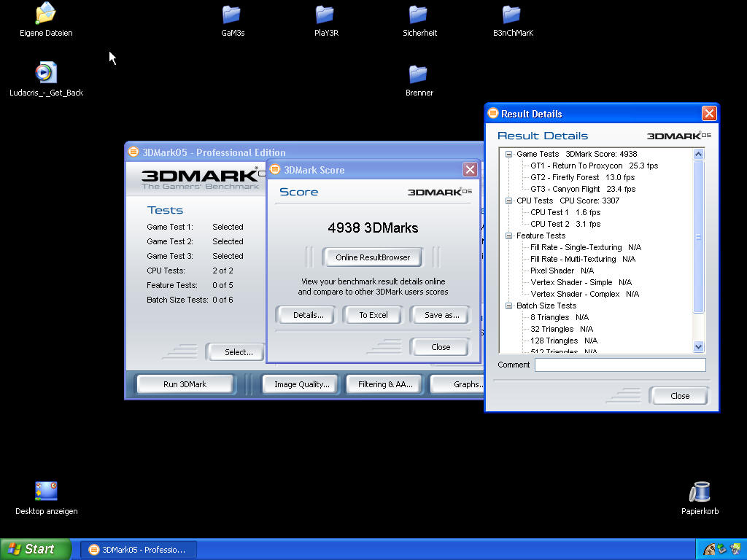This screenshot has width=747, height=560.
Task: Select Vertex Shader - Complex row
Action: (x=584, y=294)
